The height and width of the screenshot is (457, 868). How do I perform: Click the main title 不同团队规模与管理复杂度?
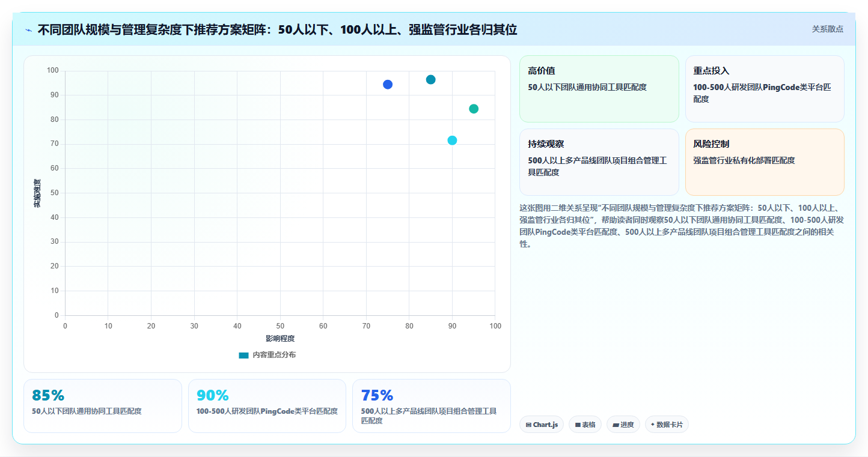tap(277, 29)
